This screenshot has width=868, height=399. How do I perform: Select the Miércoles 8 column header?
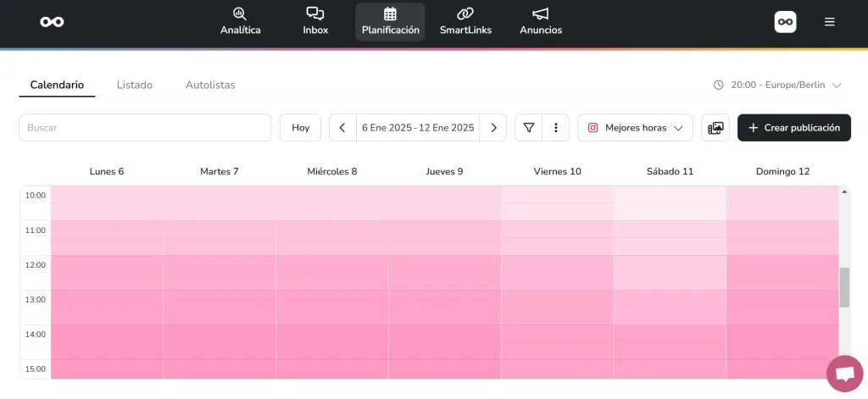pos(332,171)
